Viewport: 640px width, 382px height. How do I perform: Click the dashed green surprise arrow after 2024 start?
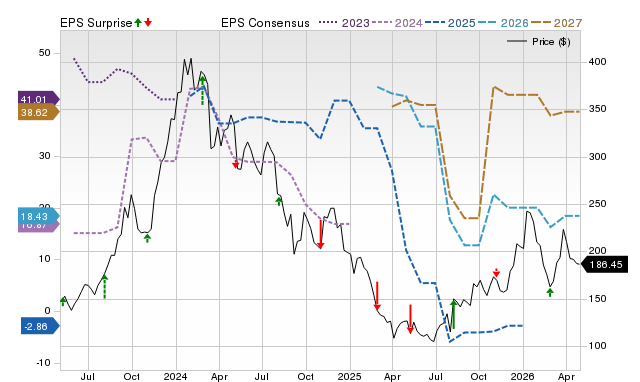pos(202,90)
